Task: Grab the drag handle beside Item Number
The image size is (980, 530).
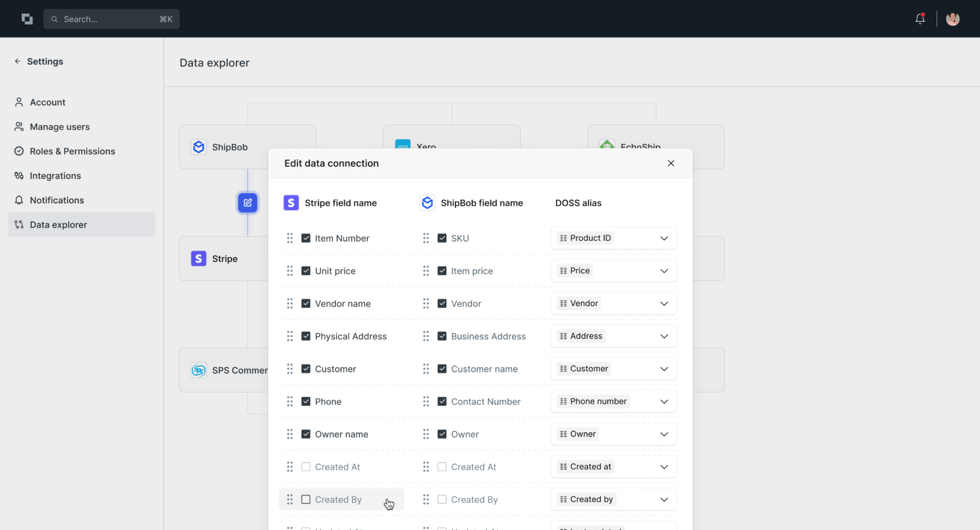Action: pyautogui.click(x=290, y=238)
